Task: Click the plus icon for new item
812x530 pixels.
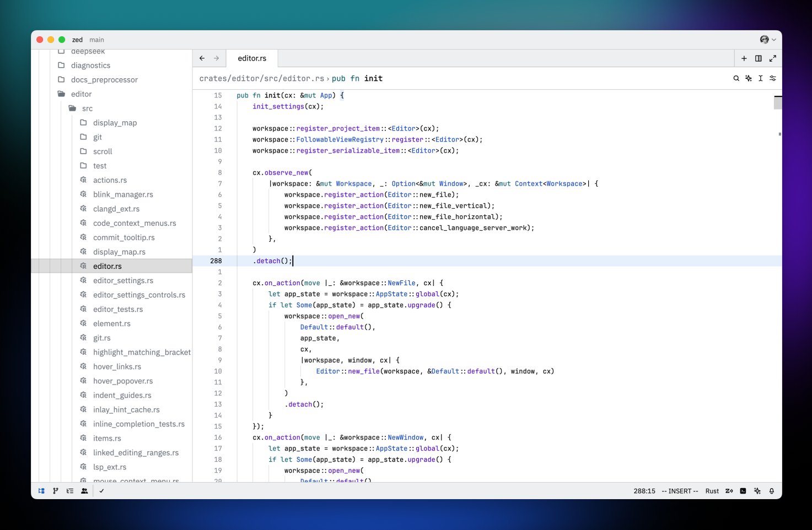Action: point(744,58)
